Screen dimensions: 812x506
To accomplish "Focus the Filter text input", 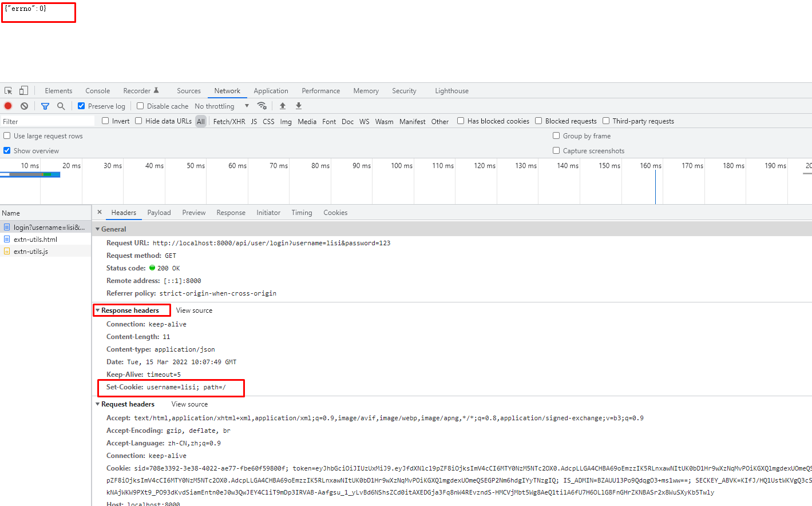I will [x=47, y=121].
